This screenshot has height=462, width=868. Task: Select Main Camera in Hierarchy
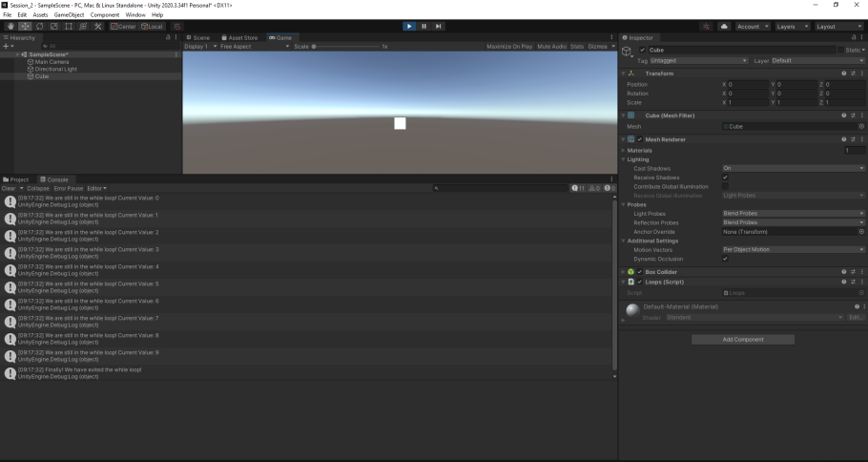(x=52, y=61)
